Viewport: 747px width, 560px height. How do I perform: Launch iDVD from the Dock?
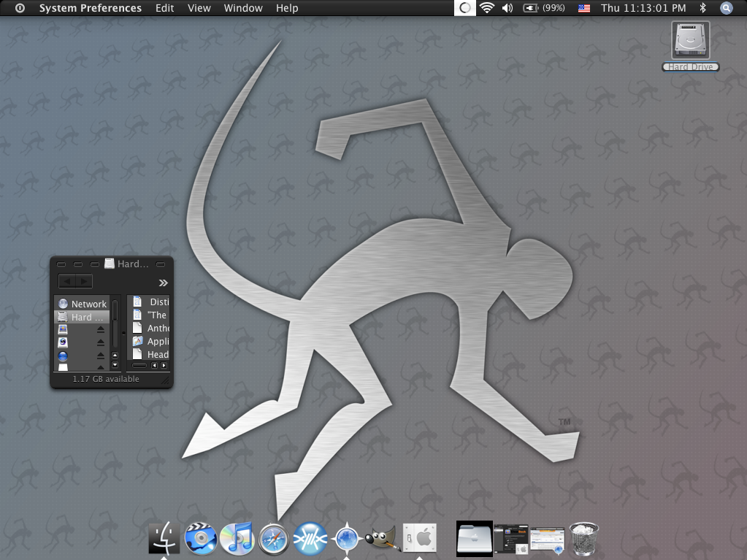[x=201, y=539]
